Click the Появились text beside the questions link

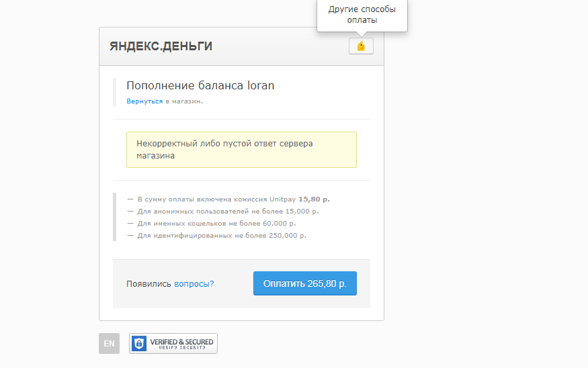(x=149, y=283)
